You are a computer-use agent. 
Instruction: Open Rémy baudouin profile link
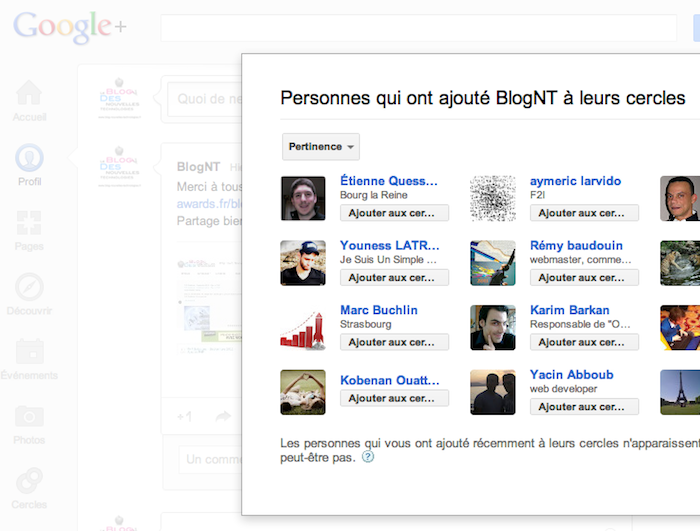pyautogui.click(x=576, y=245)
